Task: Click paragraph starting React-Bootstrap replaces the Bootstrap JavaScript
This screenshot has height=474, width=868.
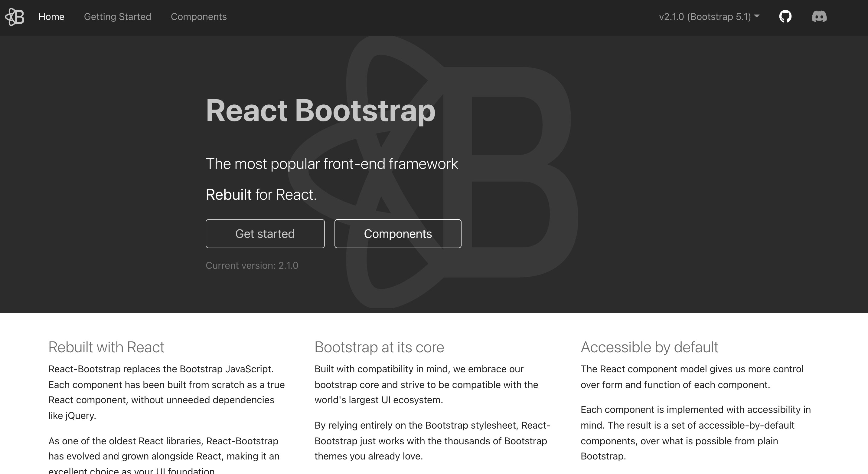Action: (x=166, y=392)
